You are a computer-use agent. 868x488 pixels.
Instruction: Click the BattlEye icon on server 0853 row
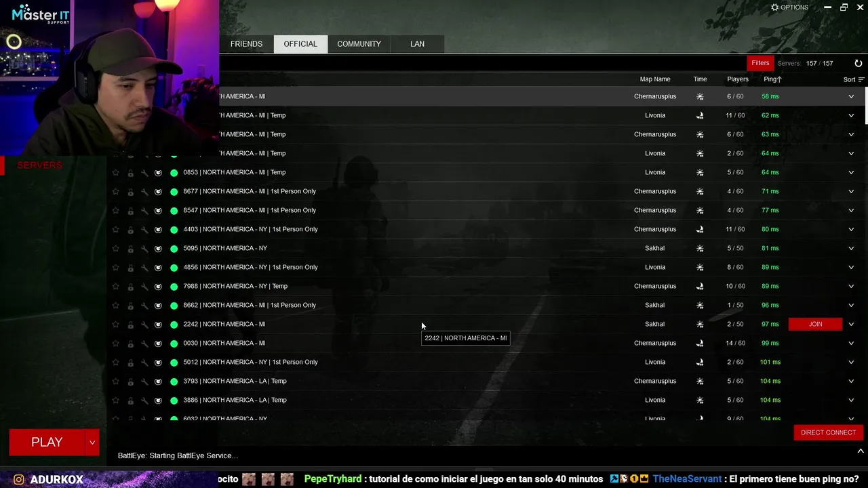pos(158,173)
